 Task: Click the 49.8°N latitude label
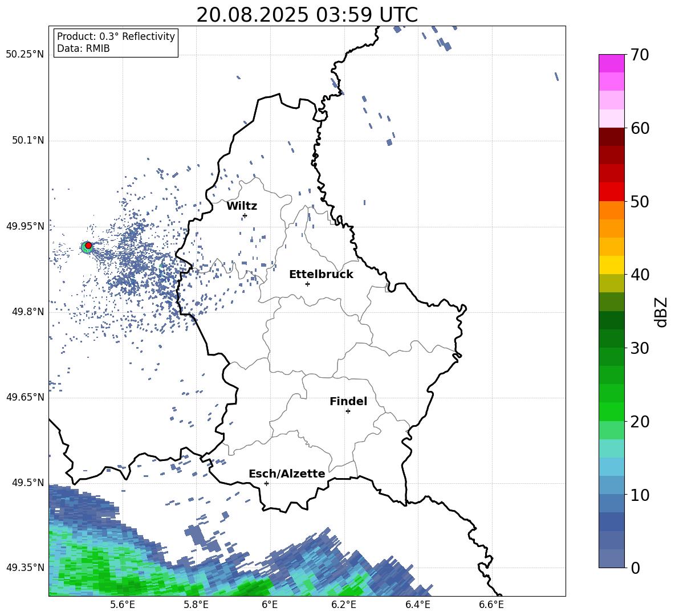point(28,312)
